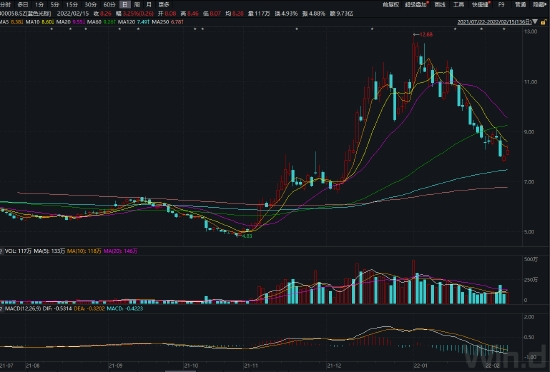Click the 超级叠加 overlay button
This screenshot has width=550, height=372.
point(416,5)
